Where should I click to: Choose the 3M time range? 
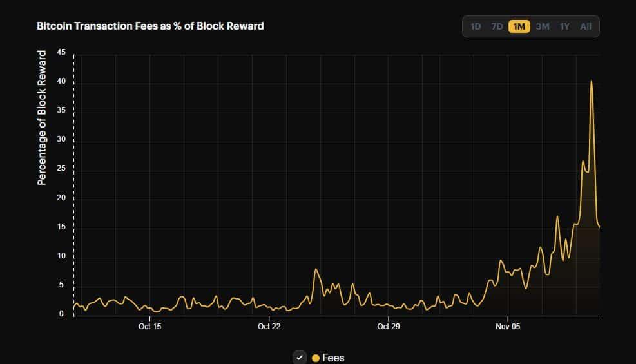(543, 26)
